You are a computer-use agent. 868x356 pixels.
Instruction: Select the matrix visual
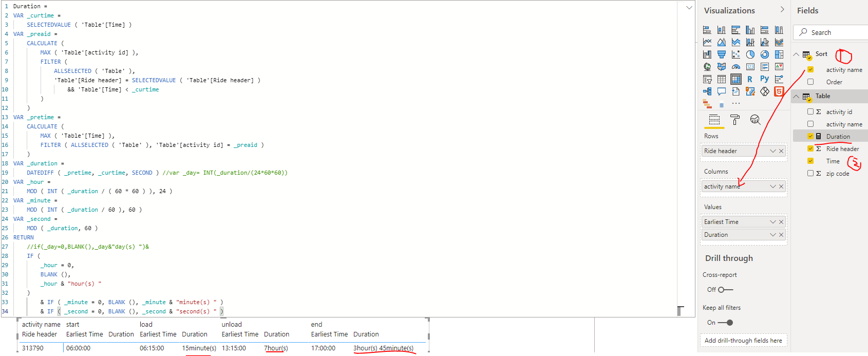[736, 79]
